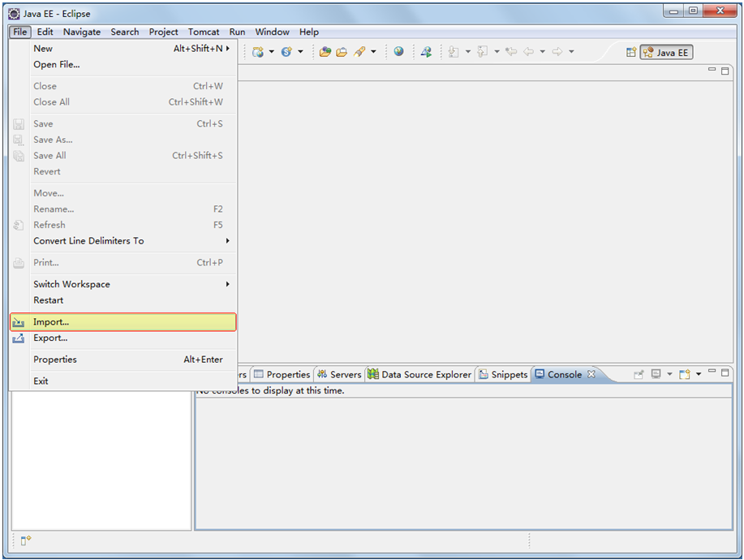Open dropdown next to web project icon
Viewport: 744px width, 560px height.
coord(272,52)
